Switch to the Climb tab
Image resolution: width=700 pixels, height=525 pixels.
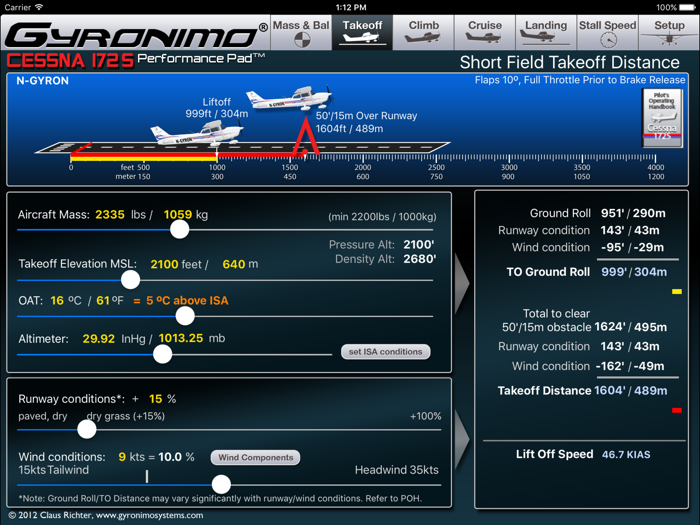pyautogui.click(x=423, y=33)
